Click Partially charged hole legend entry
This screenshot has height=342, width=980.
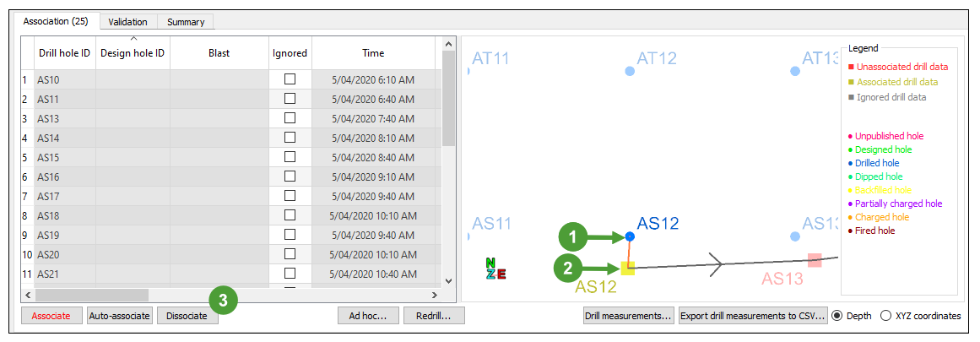pos(895,204)
